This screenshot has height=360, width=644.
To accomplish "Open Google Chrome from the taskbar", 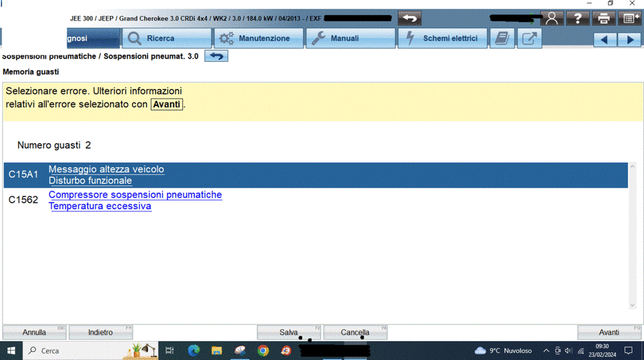I will 263,350.
